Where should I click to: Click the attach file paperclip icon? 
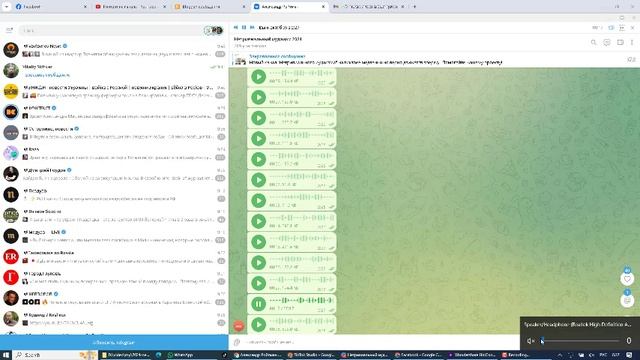(x=237, y=342)
